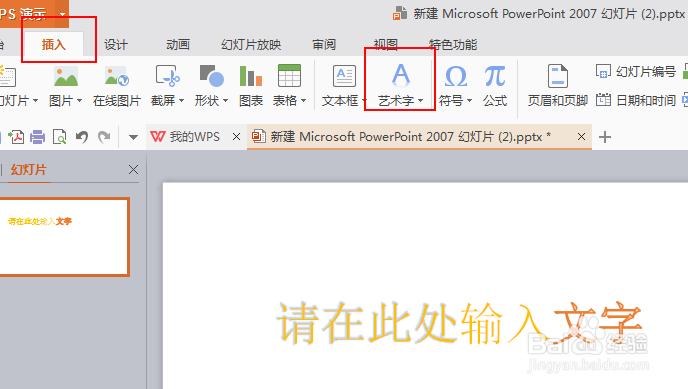Click the 艺术字 WordArt icon
This screenshot has width=688, height=389.
point(401,75)
